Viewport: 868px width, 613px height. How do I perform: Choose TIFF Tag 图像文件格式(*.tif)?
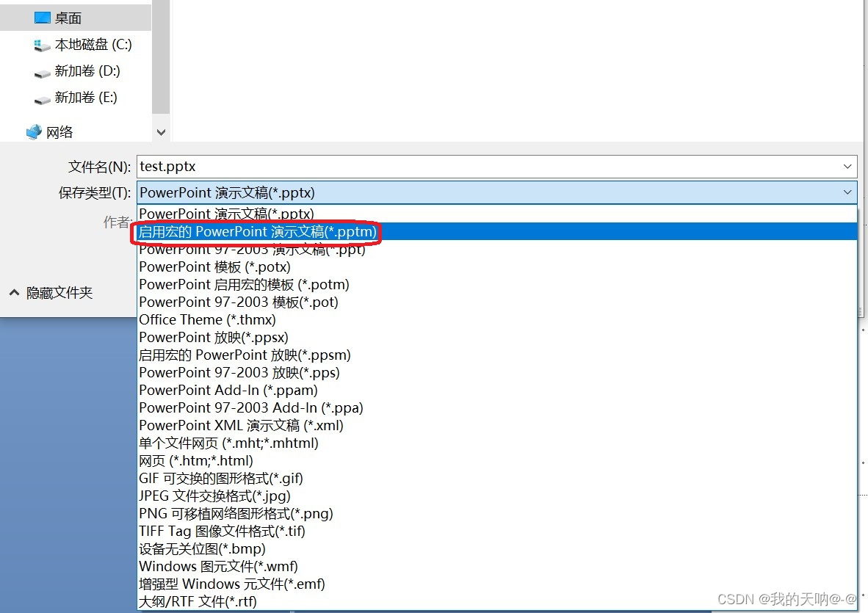497,531
